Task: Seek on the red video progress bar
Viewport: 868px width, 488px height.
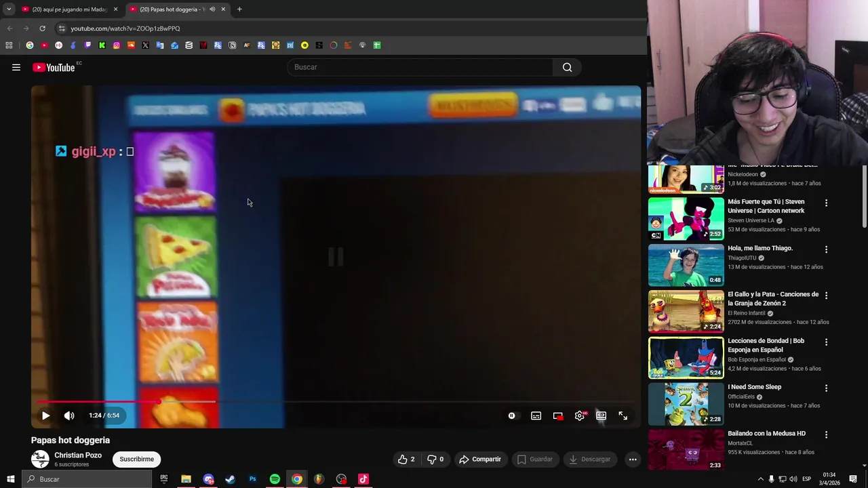Action: point(336,402)
